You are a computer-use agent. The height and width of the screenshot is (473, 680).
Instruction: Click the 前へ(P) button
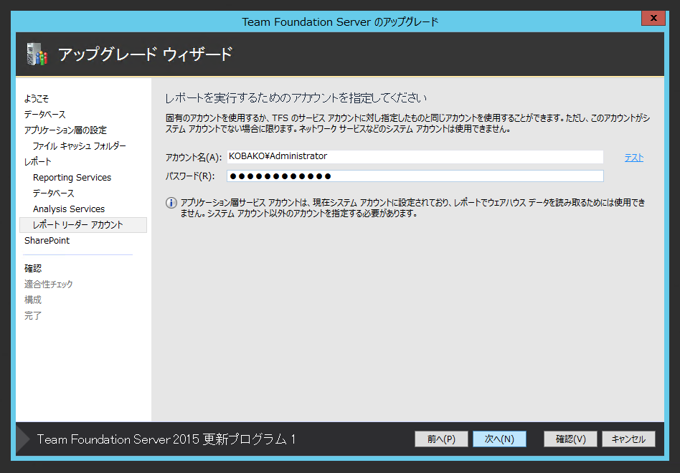[x=441, y=439]
